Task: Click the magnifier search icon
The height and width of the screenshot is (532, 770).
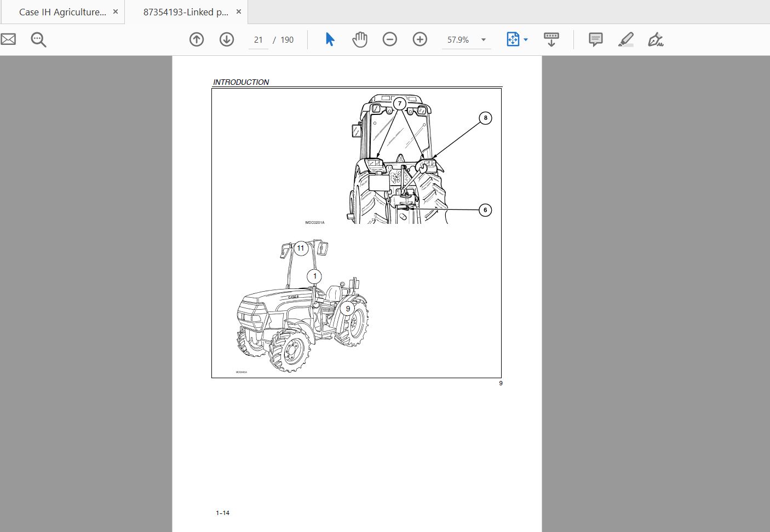Action: (38, 39)
